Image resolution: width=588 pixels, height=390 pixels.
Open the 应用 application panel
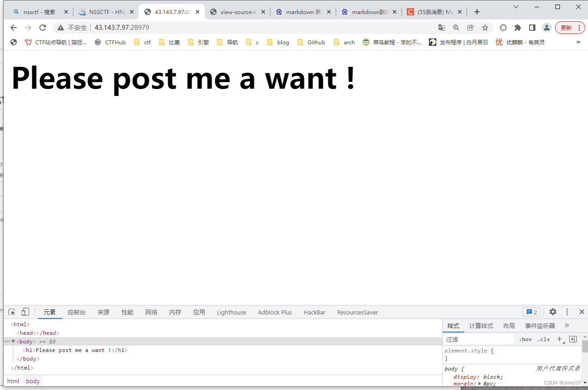click(199, 312)
